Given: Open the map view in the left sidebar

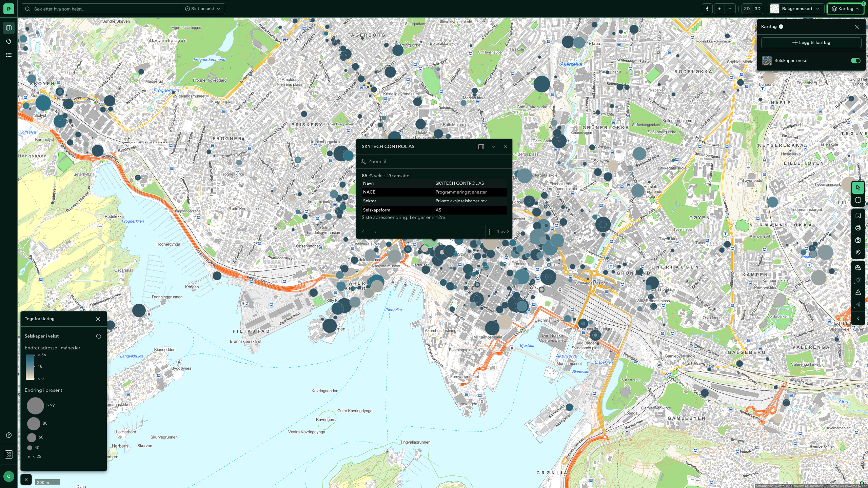Looking at the screenshot, I should (x=9, y=28).
